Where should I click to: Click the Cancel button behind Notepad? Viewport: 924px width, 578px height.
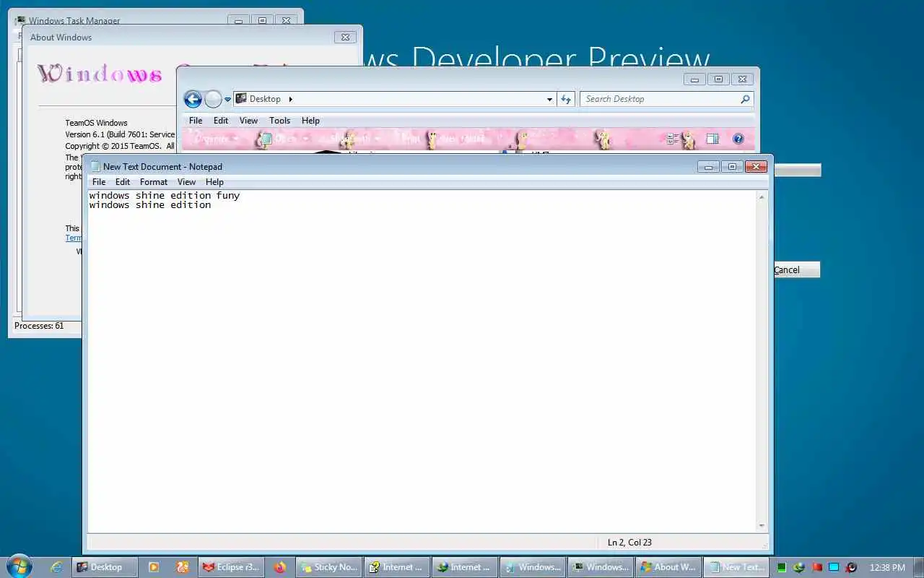pyautogui.click(x=796, y=269)
